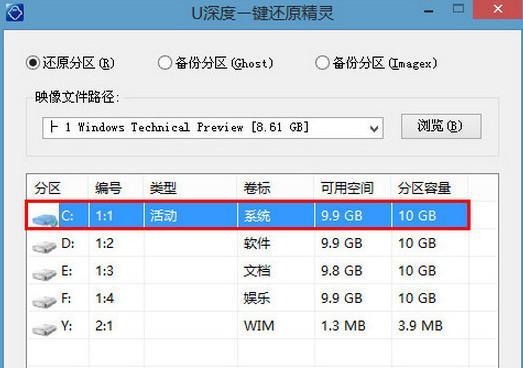The width and height of the screenshot is (523, 368).
Task: Click the 1.3 MB free space cell
Action: click(343, 326)
